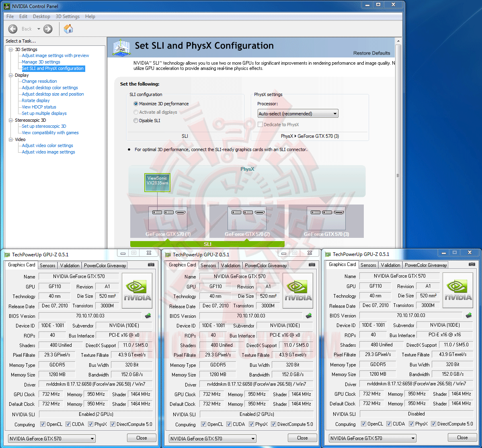482x448 pixels.
Task: Click the screenshot camera icon in middle GPU-Z
Action: coord(312,264)
